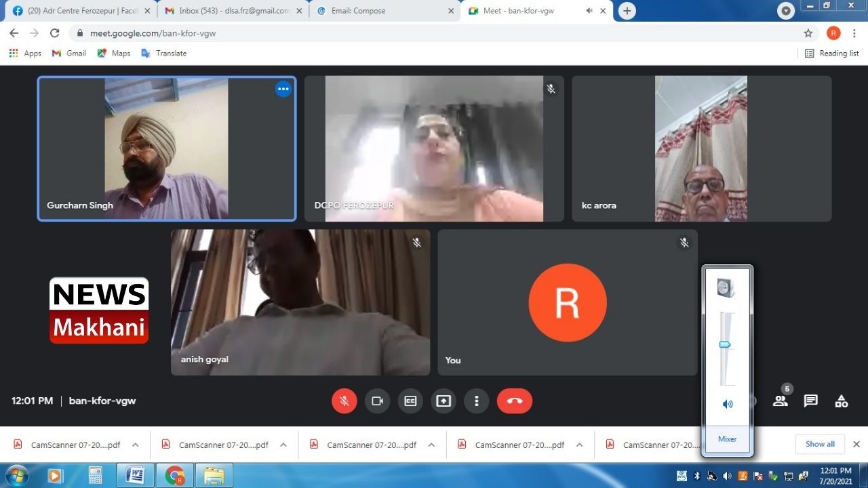Click Show all downloads button
Image resolution: width=868 pixels, height=488 pixels.
click(x=819, y=445)
